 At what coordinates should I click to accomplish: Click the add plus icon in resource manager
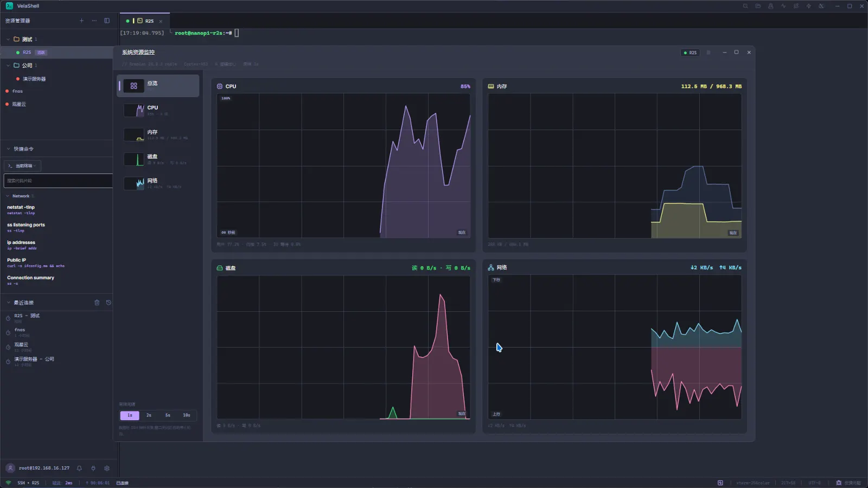tap(82, 21)
